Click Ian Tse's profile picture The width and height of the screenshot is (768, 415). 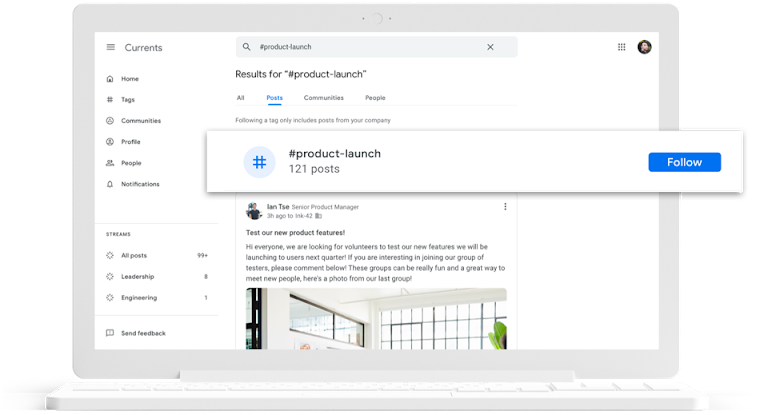point(254,211)
